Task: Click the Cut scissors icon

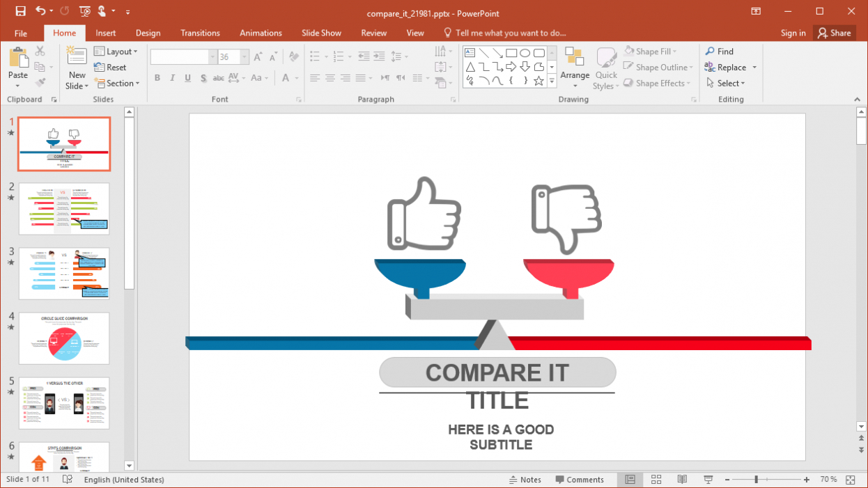Action: coord(40,51)
